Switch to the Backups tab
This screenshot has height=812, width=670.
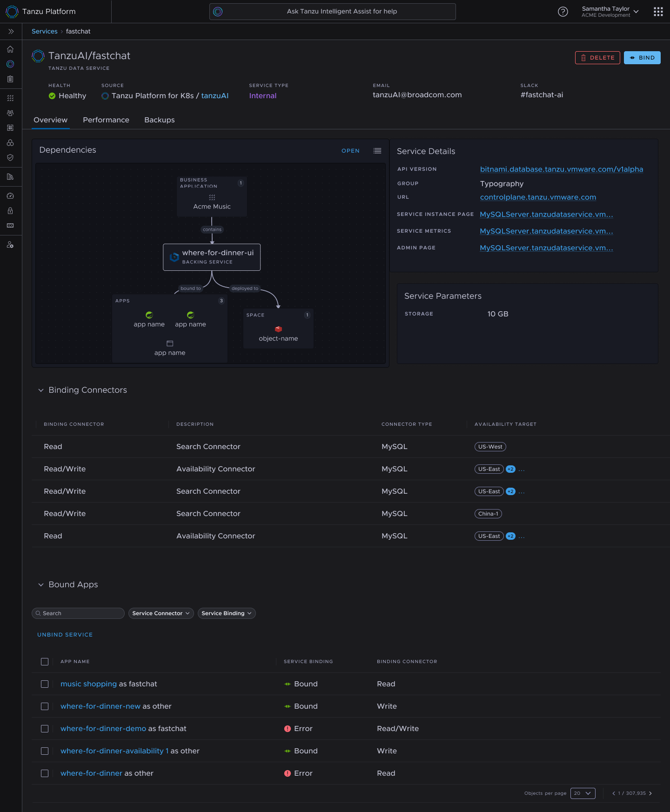coord(160,120)
